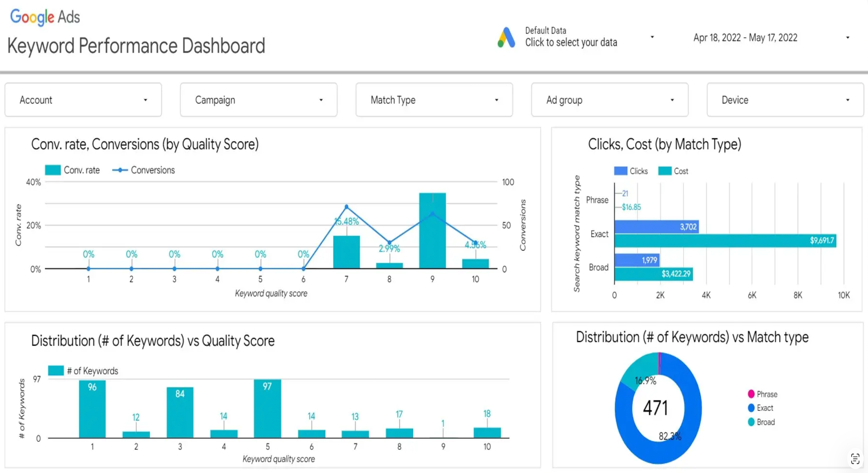The height and width of the screenshot is (473, 868).
Task: Click the Keyword Performance Dashboard title
Action: [x=136, y=46]
